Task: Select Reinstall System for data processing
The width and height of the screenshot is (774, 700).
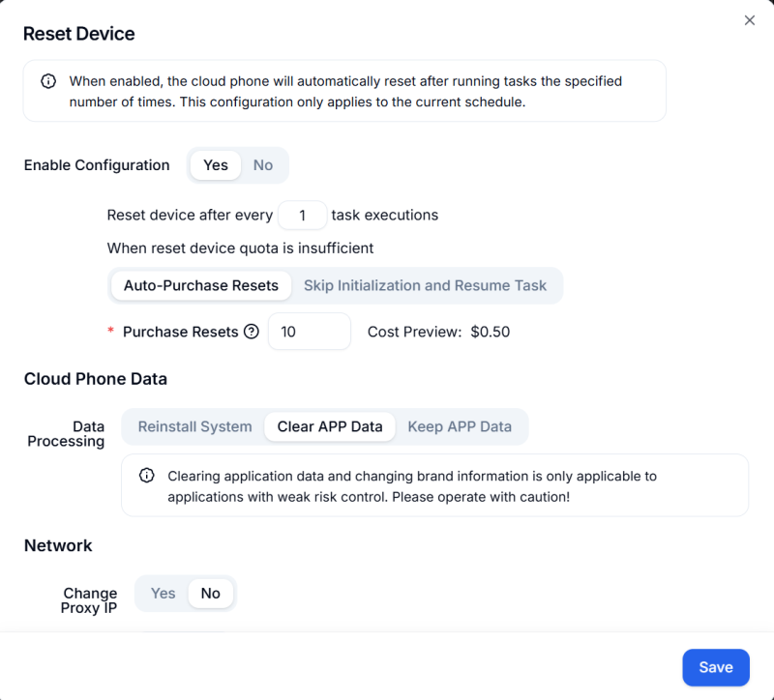Action: (193, 426)
